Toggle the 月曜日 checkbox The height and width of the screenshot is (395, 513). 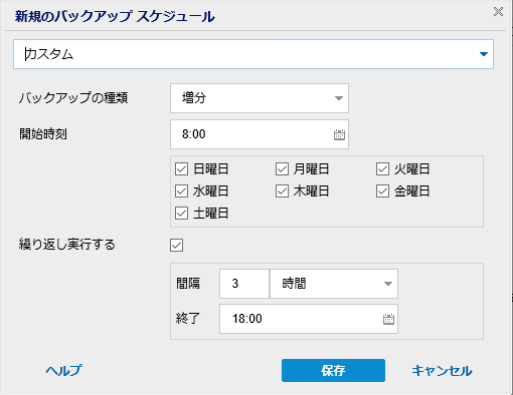coord(282,169)
